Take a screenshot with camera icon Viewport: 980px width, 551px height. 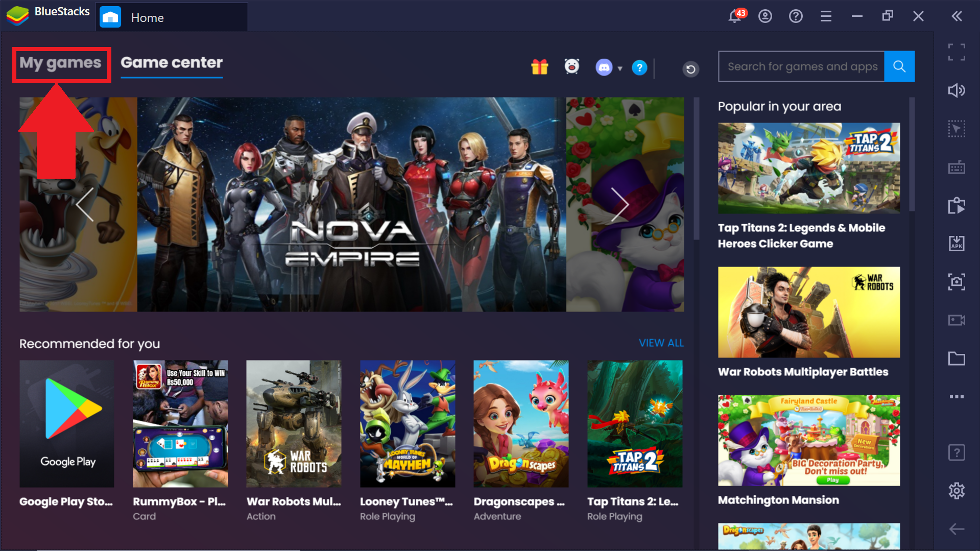pos(957,282)
